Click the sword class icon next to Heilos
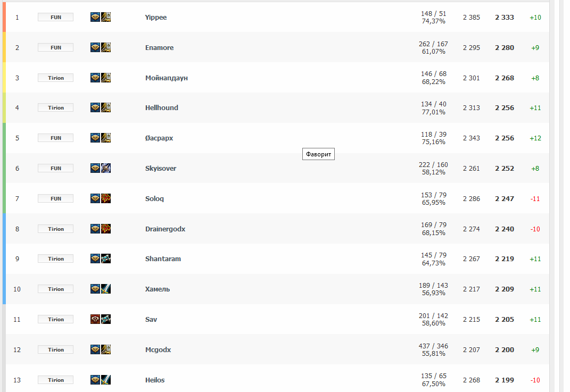The height and width of the screenshot is (392, 570). click(x=106, y=380)
